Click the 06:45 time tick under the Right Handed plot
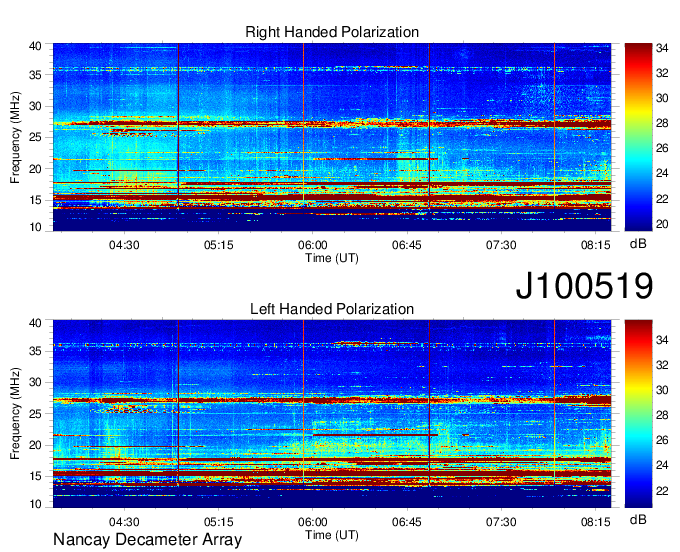This screenshot has width=680, height=552. coord(407,245)
